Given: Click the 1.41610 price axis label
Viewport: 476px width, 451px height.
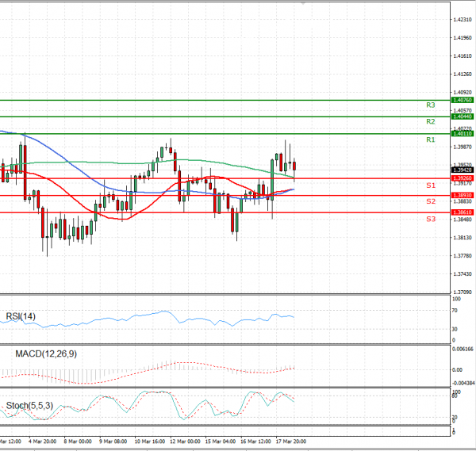Looking at the screenshot, I should (463, 56).
